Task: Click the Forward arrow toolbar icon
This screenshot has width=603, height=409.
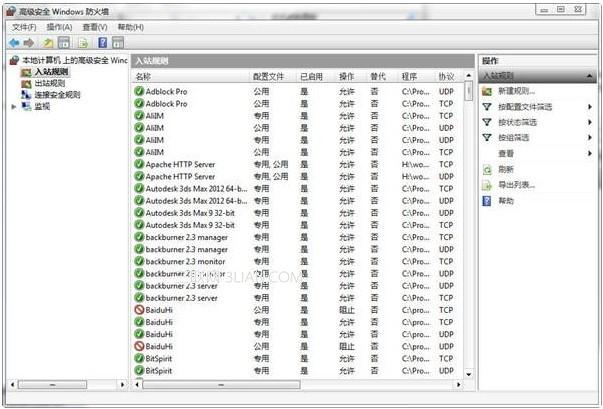Action: 29,42
